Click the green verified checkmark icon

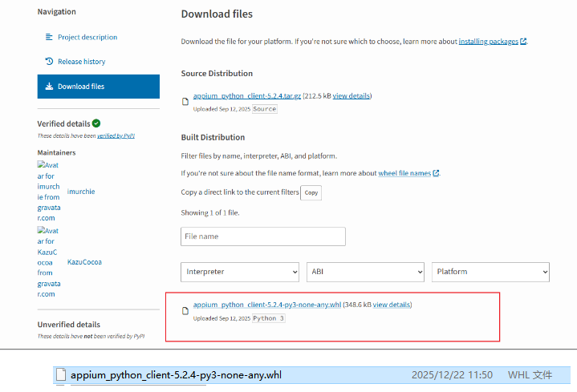(x=96, y=123)
